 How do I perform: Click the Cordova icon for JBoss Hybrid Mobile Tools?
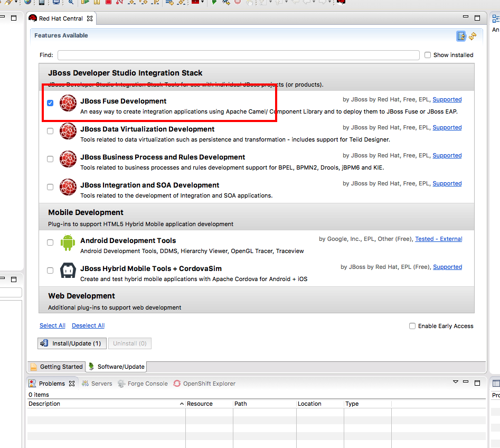pos(68,270)
